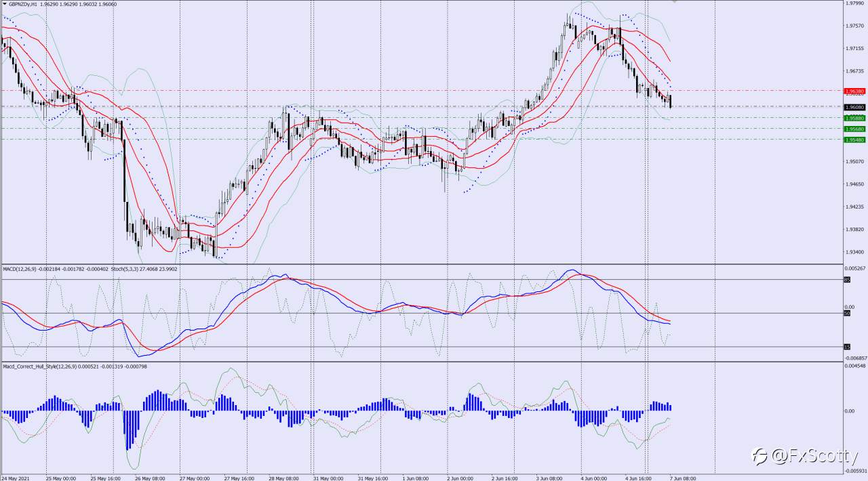Click the 50 stochastic level tag
The height and width of the screenshot is (481, 868).
[x=847, y=313]
